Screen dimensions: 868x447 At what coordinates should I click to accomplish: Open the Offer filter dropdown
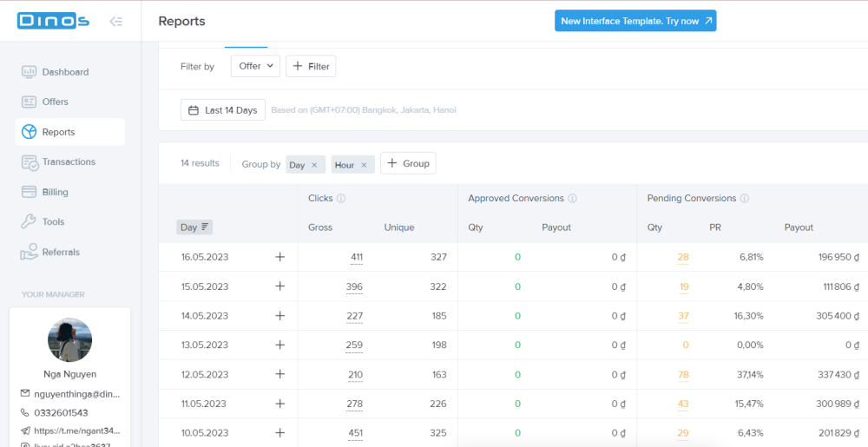(255, 66)
